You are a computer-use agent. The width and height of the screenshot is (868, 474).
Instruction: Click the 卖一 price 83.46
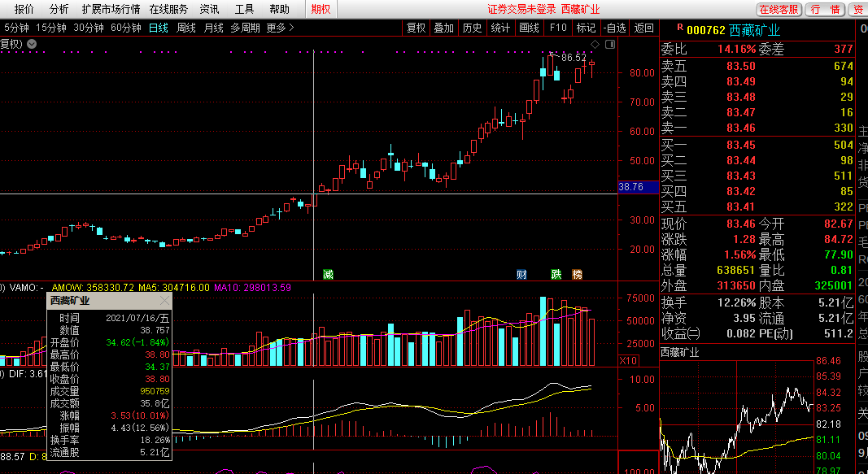(x=740, y=128)
